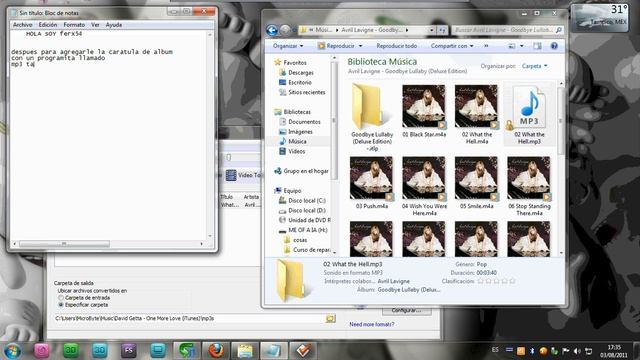Click the Explorer forward navigation arrow
Viewport: 640px width, 360px height.
click(x=285, y=30)
